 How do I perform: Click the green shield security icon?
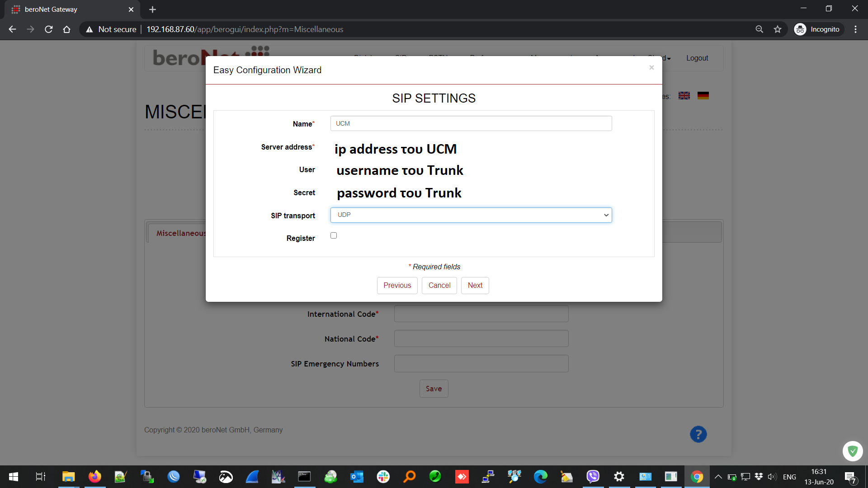click(853, 451)
